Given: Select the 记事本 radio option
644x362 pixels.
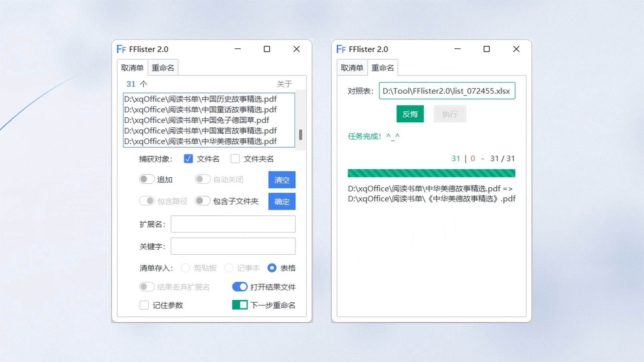Looking at the screenshot, I should coord(229,268).
